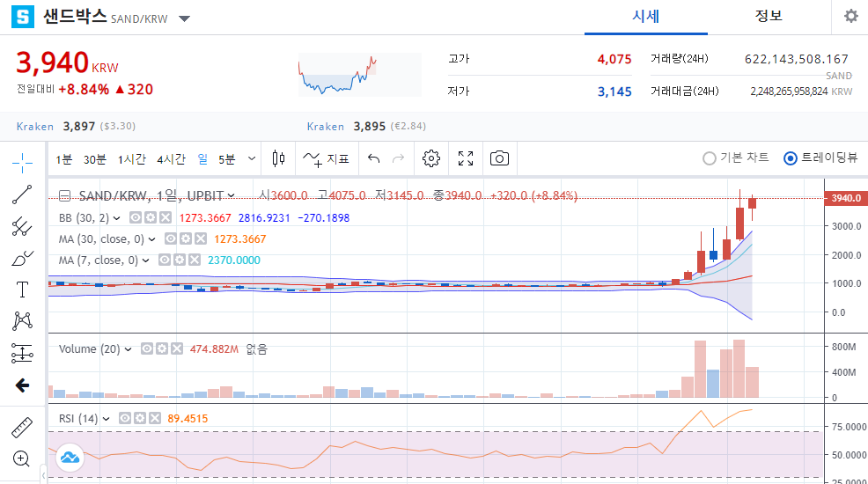Open settings for MA (30, close, 0)
The width and height of the screenshot is (868, 484).
pos(186,239)
